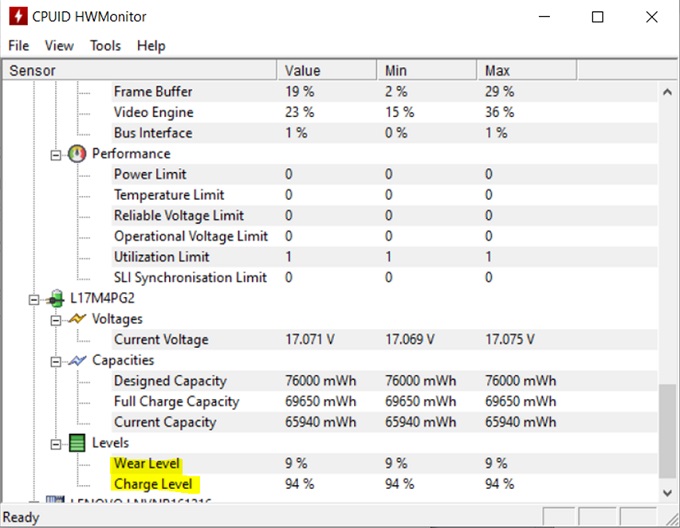Viewport: 680px width, 528px height.
Task: Select the Utilization Limit row
Action: [384, 257]
